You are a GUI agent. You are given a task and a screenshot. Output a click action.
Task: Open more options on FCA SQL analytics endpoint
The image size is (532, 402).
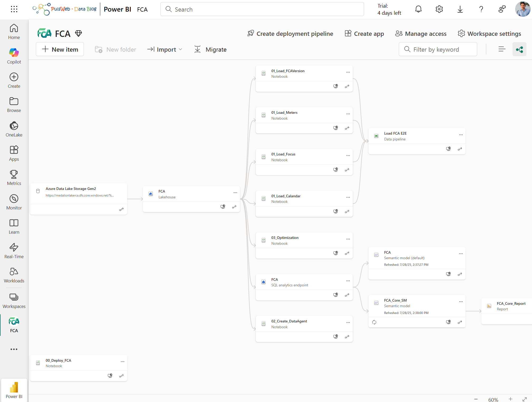point(348,281)
